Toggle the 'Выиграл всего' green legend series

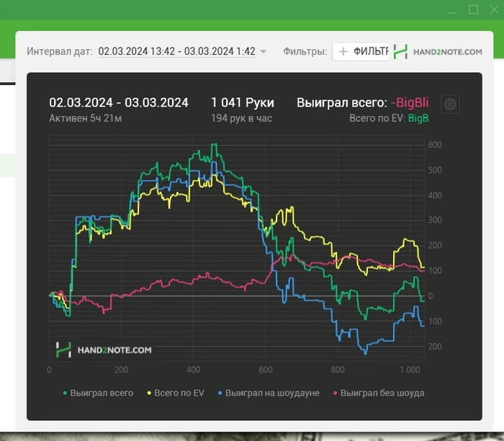point(98,393)
